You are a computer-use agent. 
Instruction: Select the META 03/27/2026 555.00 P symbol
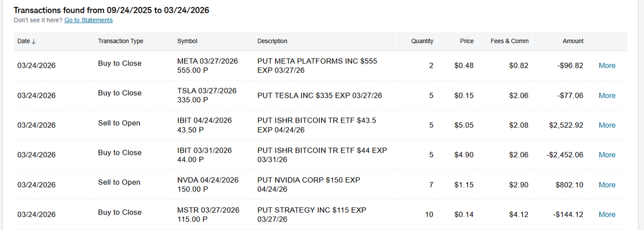point(207,66)
